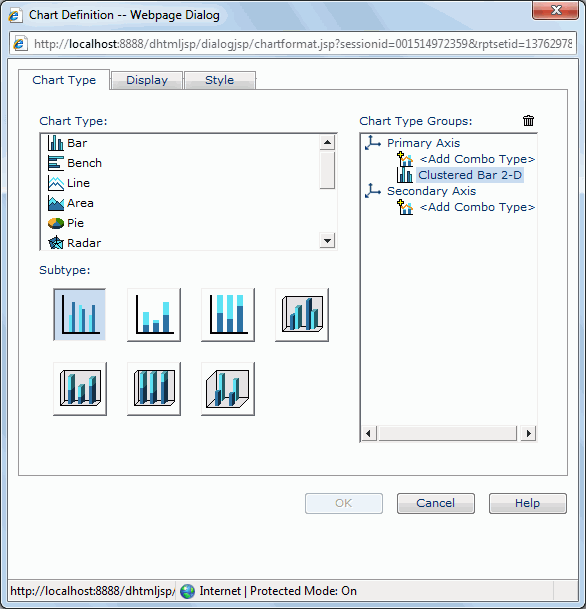
Task: Switch to the Display tab
Action: point(147,80)
